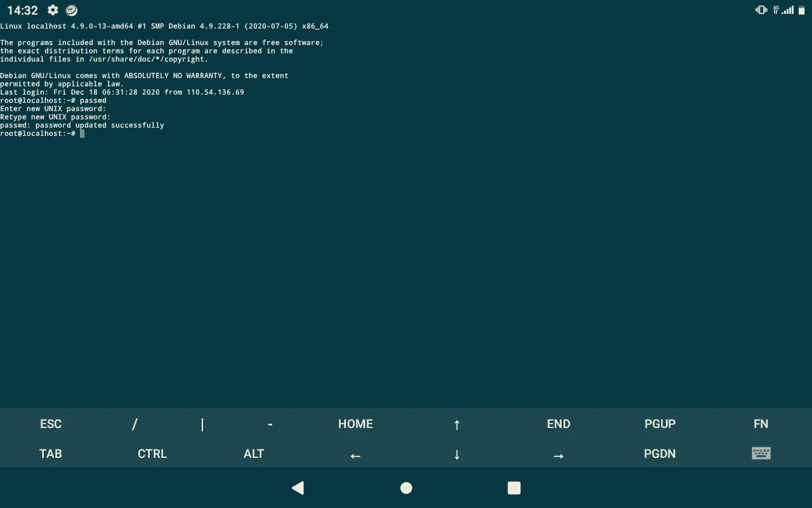Click the 'Retype new UNIX password:' line
The width and height of the screenshot is (812, 508).
pyautogui.click(x=55, y=117)
